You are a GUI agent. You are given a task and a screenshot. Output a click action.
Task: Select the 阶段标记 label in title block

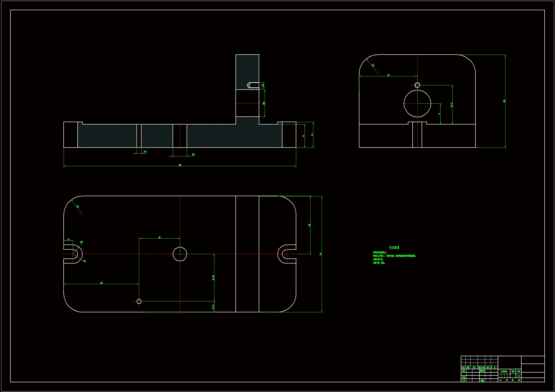[x=504, y=371]
